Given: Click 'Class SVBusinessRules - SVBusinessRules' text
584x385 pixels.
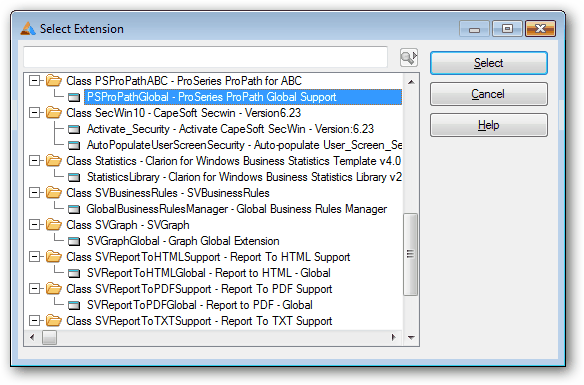Looking at the screenshot, I should [168, 193].
